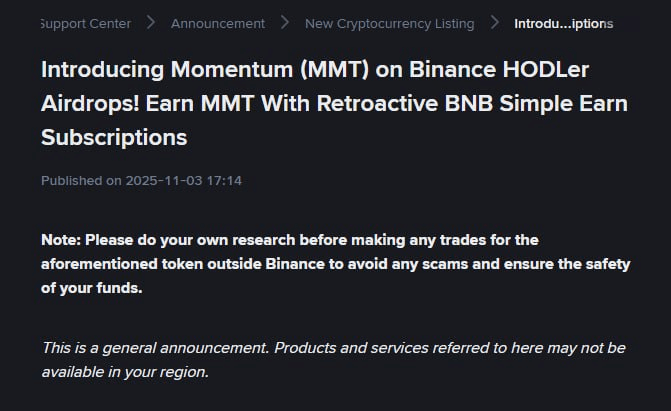Click the publish date 2025-11-03
671x411 pixels.
[x=163, y=181]
